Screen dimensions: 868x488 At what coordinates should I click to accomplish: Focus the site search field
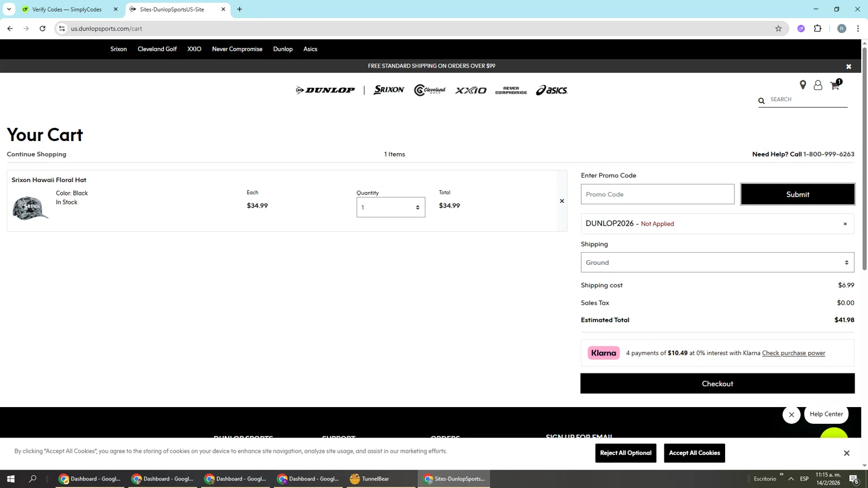(x=808, y=99)
